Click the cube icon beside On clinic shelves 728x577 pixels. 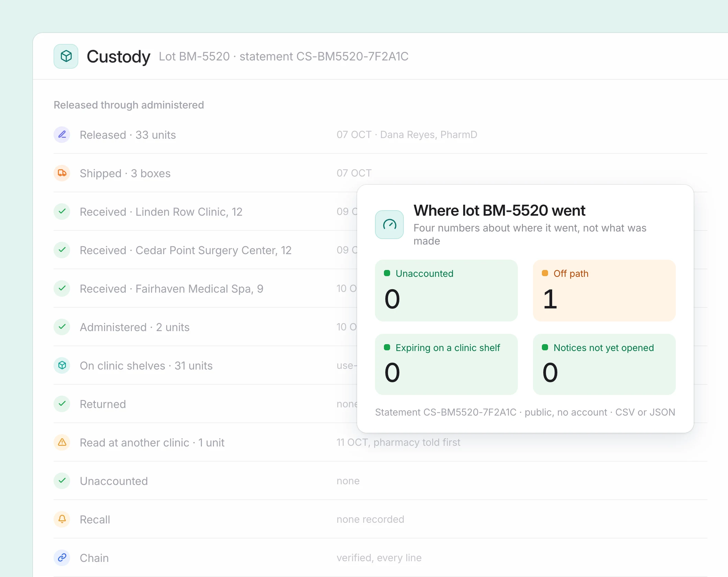62,365
